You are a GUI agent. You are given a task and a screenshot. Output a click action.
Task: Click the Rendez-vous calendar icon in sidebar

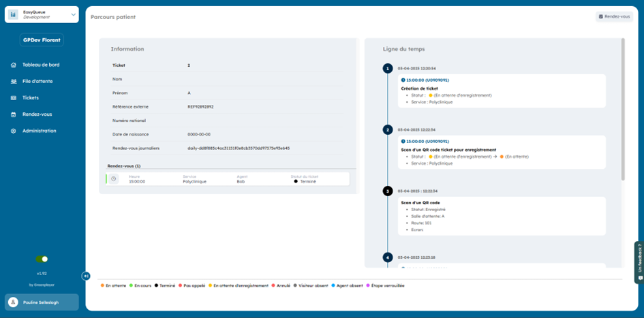14,114
